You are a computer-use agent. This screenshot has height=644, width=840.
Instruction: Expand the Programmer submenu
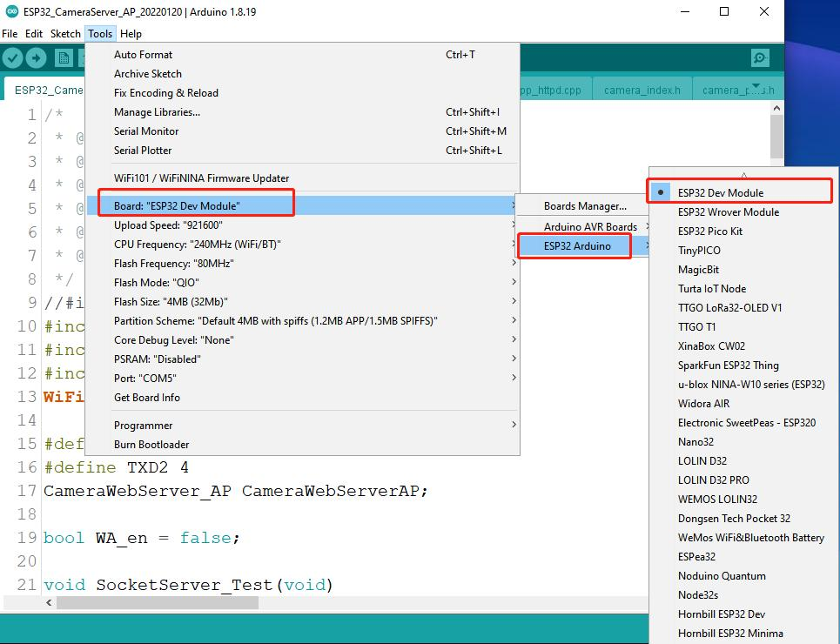coord(303,426)
